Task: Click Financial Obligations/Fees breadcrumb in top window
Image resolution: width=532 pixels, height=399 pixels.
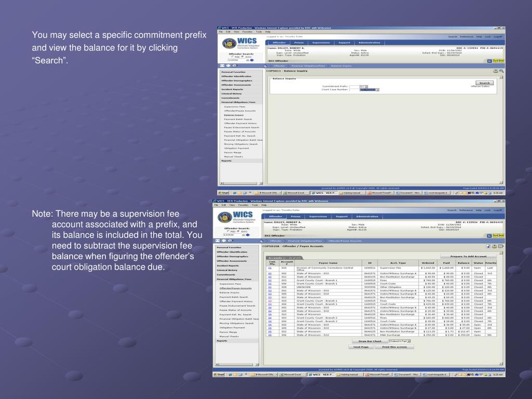Action: [308, 66]
